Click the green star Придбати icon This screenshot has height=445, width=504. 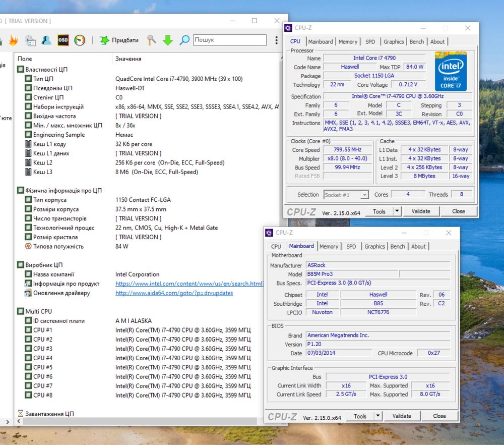[x=104, y=40]
